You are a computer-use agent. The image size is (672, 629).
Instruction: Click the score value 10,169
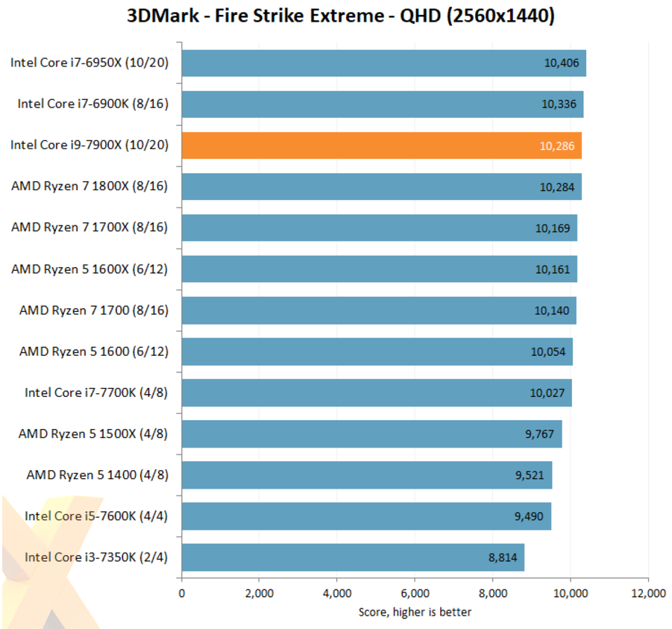[x=553, y=228]
